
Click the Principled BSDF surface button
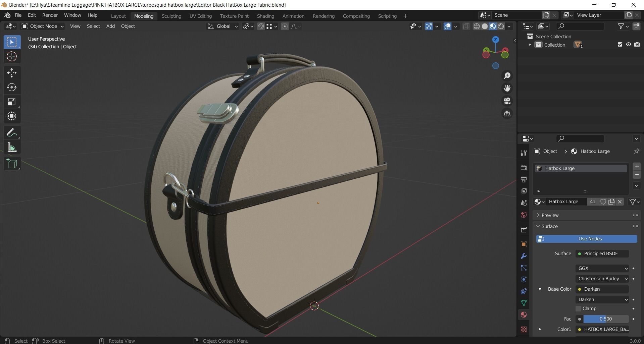coord(602,253)
